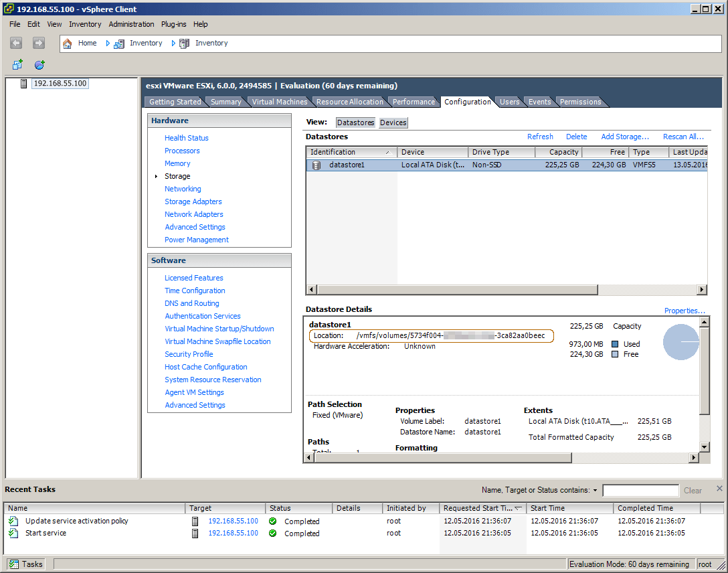The height and width of the screenshot is (573, 728).
Task: Open the Security Profile settings link
Action: click(189, 354)
